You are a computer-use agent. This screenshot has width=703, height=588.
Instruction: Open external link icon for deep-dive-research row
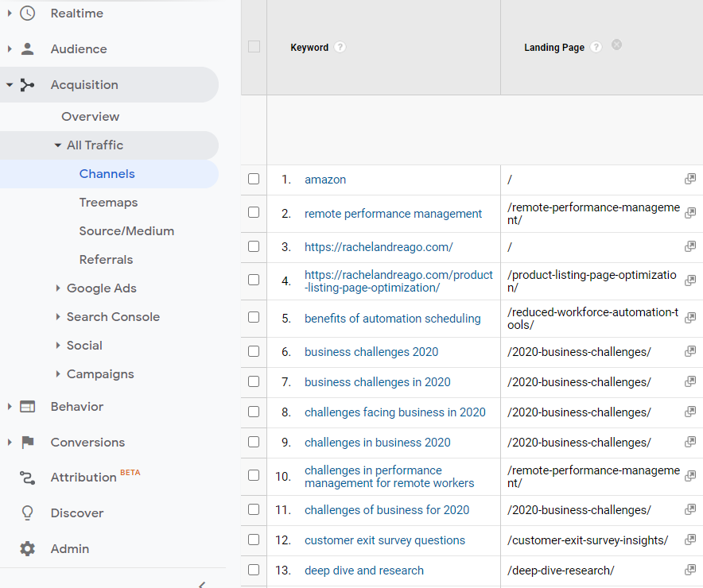pyautogui.click(x=690, y=570)
